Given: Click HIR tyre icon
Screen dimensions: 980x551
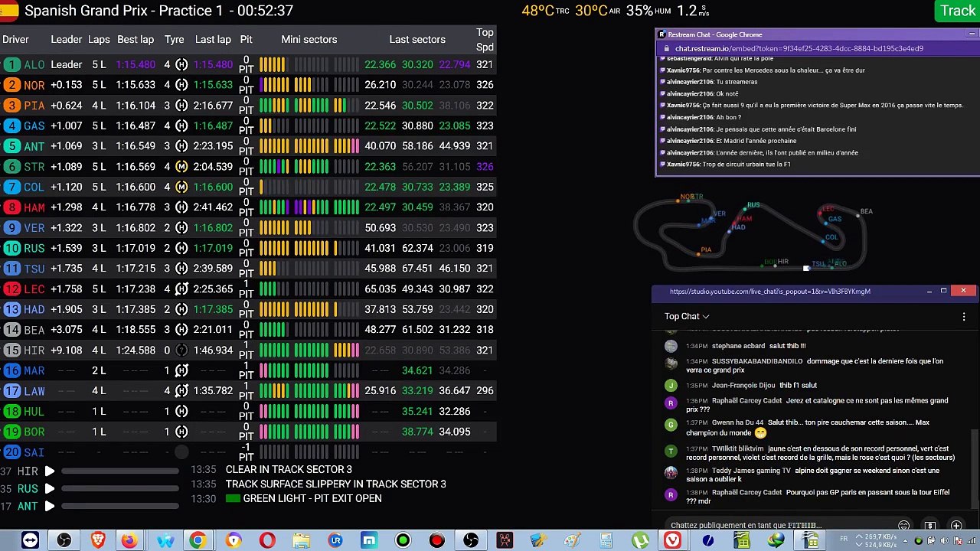Looking at the screenshot, I should pos(181,350).
